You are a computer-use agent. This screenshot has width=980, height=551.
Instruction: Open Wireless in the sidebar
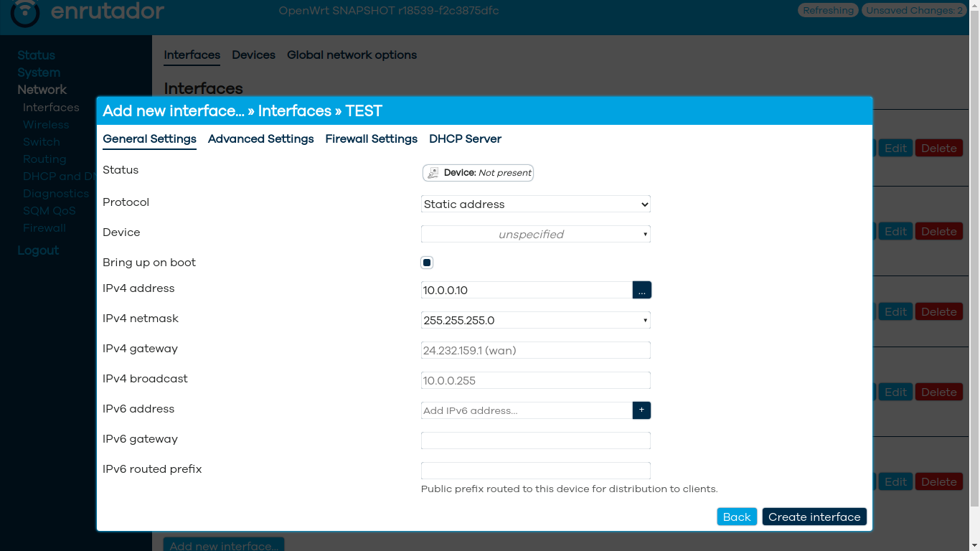tap(46, 125)
